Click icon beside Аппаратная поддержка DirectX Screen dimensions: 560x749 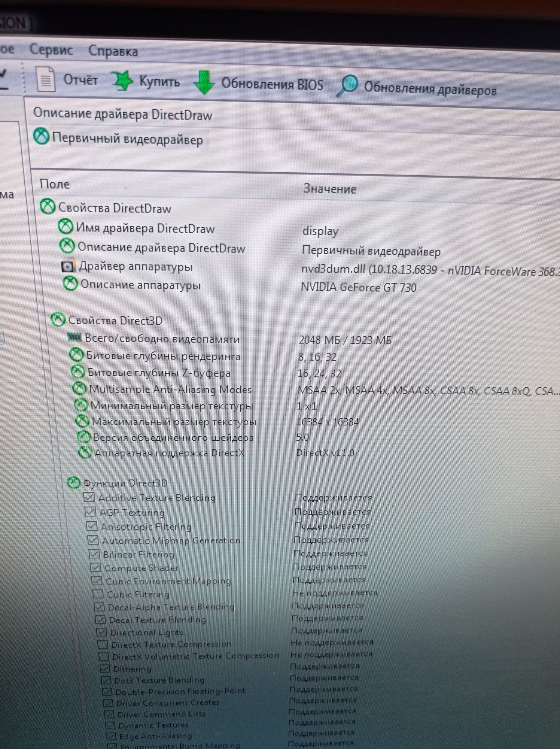pyautogui.click(x=85, y=453)
